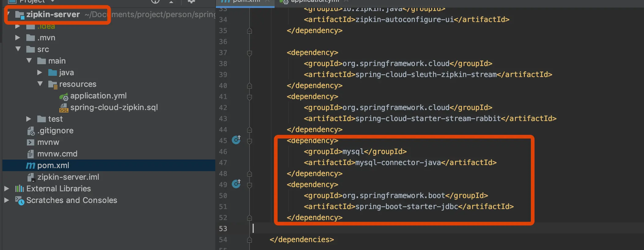Screen dimensions: 644x250
Task: Select mvnw.cmd file
Action: (x=57, y=154)
